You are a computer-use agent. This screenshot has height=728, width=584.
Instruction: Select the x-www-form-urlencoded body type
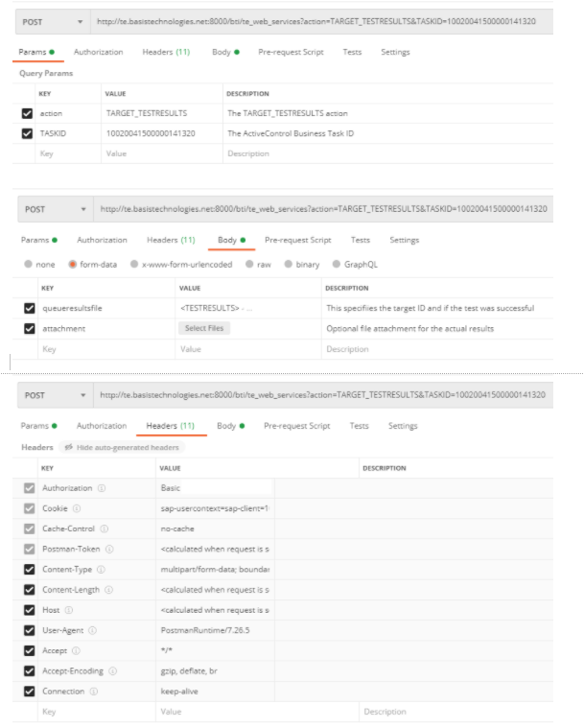click(x=135, y=265)
